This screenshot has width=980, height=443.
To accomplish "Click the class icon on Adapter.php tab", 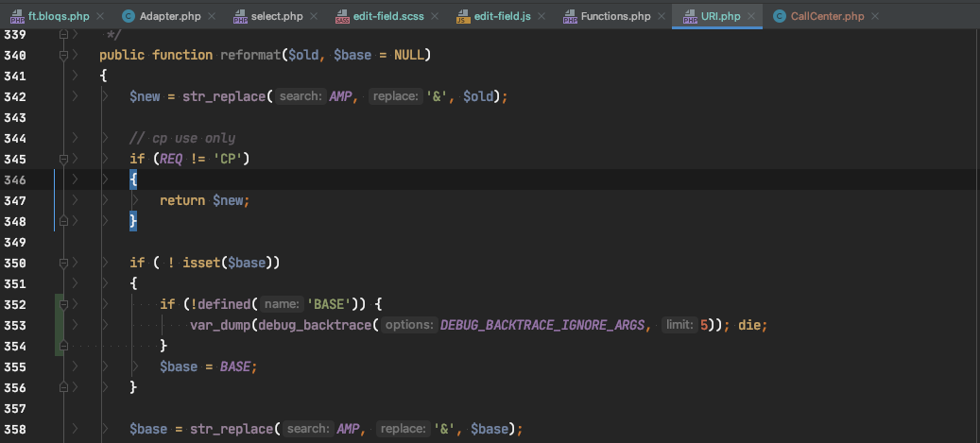I will 129,16.
